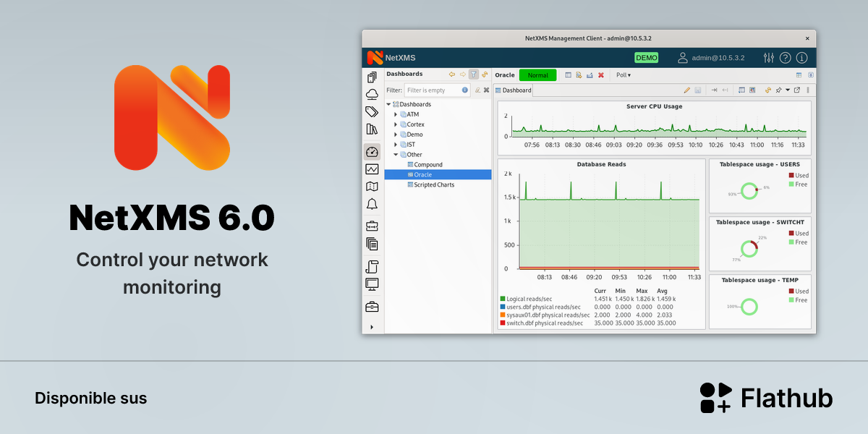Open the monitor screen perspective icon
The width and height of the screenshot is (868, 434).
pyautogui.click(x=372, y=284)
